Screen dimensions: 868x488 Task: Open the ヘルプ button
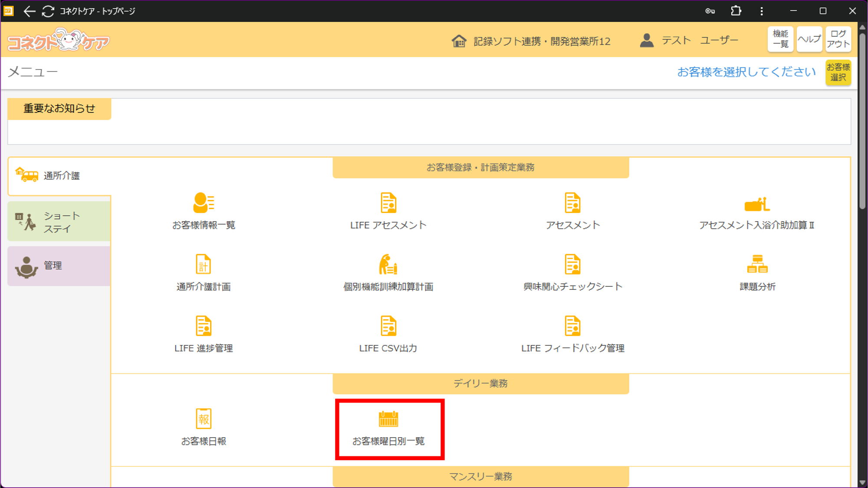click(809, 39)
